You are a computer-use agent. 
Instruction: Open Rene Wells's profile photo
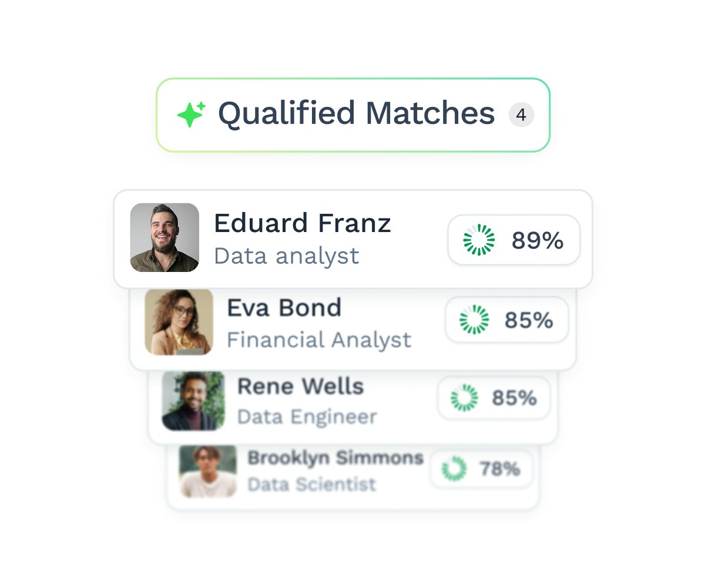[x=193, y=401]
